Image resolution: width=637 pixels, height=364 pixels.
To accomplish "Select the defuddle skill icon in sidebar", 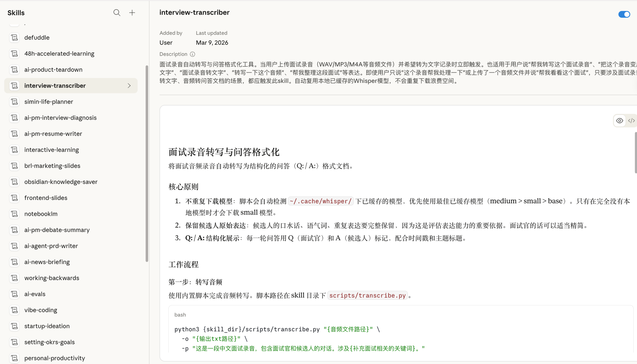I will pyautogui.click(x=14, y=37).
